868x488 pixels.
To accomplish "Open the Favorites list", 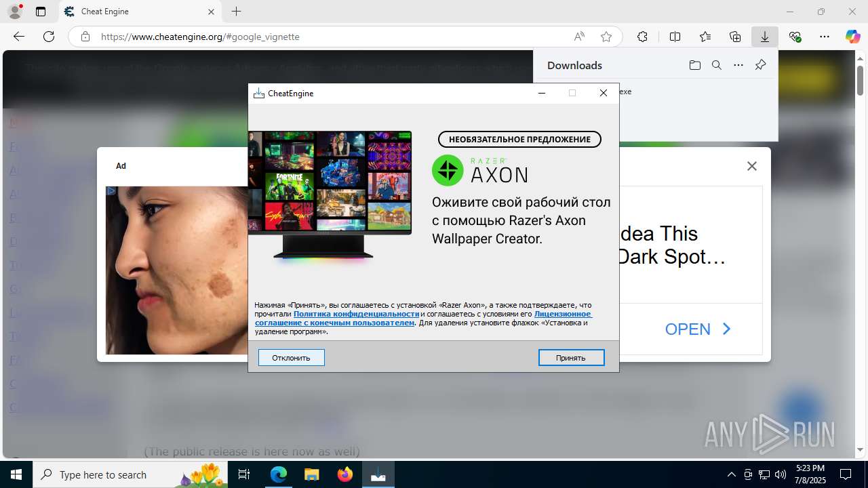I will (x=705, y=37).
